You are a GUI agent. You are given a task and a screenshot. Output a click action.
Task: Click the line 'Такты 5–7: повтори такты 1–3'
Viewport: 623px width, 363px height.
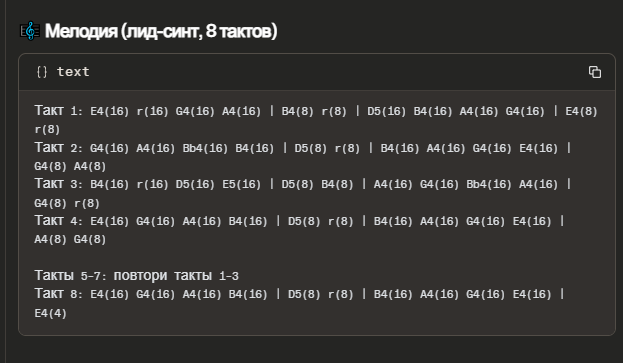coord(136,275)
